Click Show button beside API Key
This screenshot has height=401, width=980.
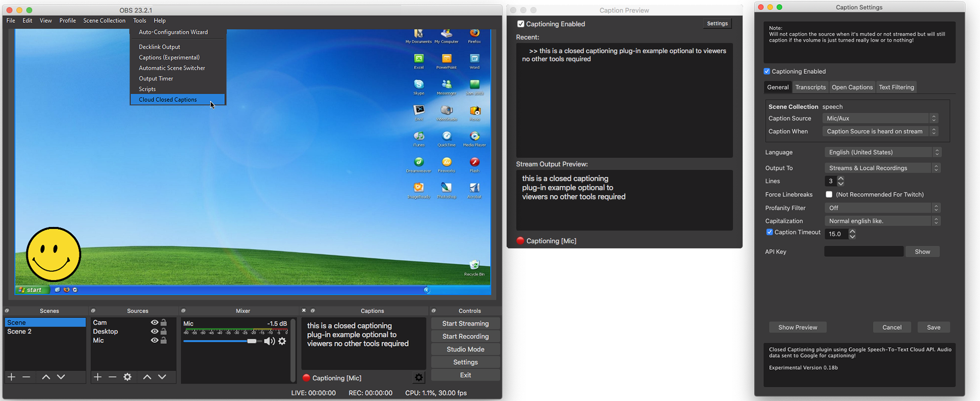click(x=922, y=251)
